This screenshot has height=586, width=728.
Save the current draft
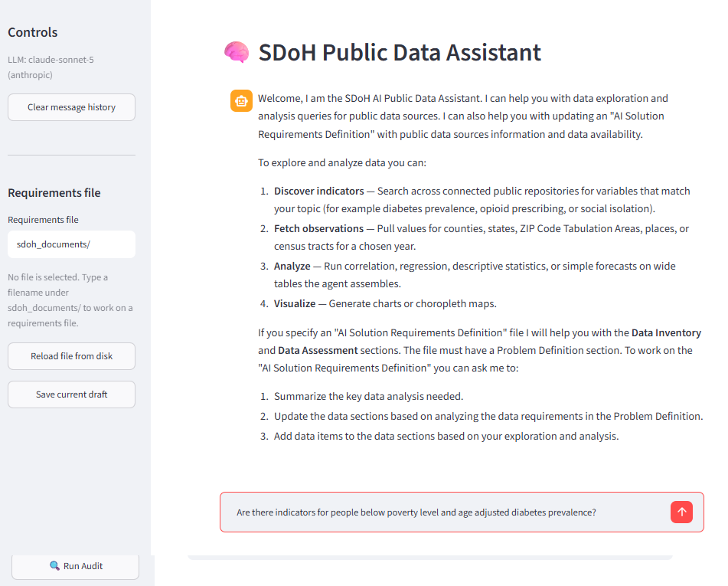pos(71,394)
